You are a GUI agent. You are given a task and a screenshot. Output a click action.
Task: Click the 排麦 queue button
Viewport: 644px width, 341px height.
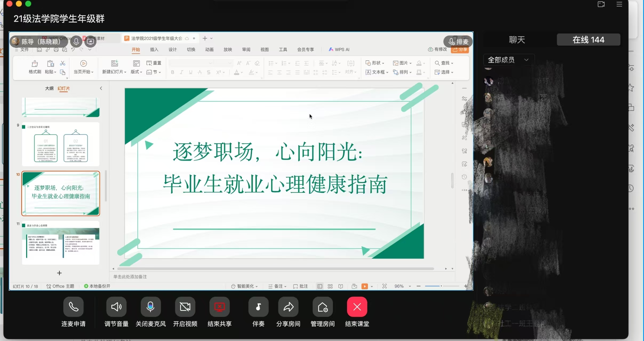point(458,42)
